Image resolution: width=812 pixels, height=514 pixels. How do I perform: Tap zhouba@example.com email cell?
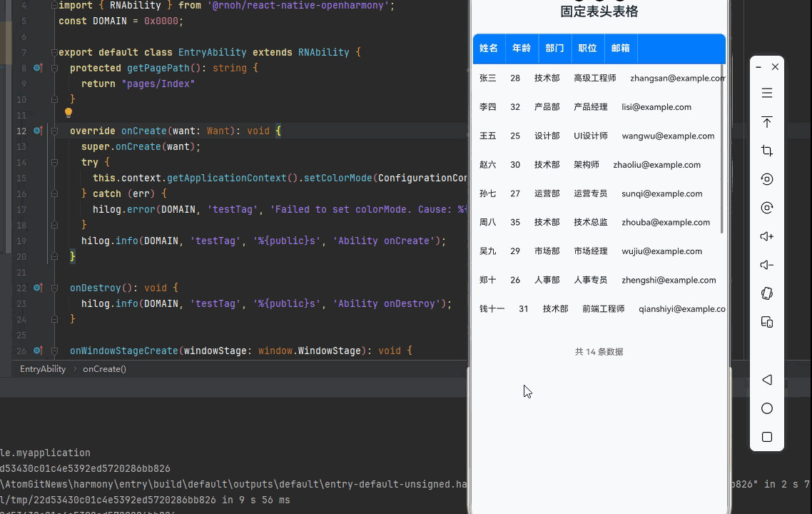(x=666, y=222)
